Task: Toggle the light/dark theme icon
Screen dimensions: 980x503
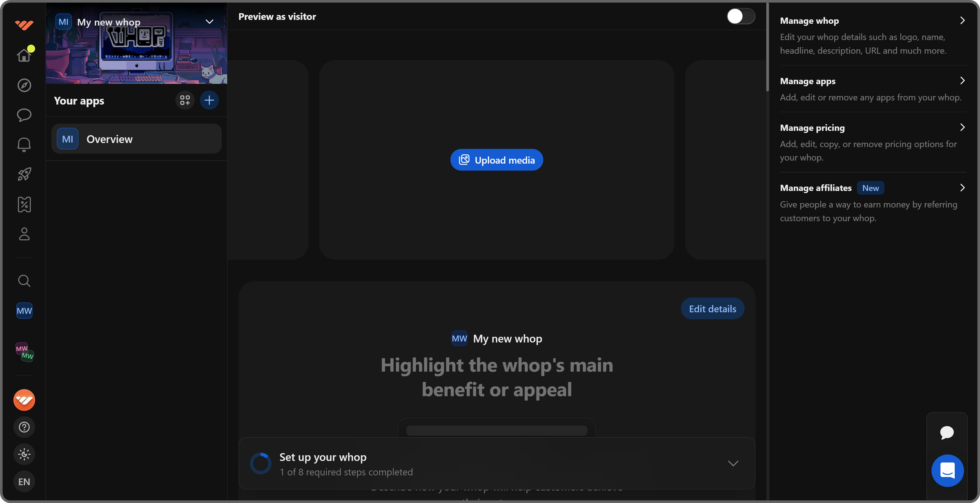Action: click(24, 454)
